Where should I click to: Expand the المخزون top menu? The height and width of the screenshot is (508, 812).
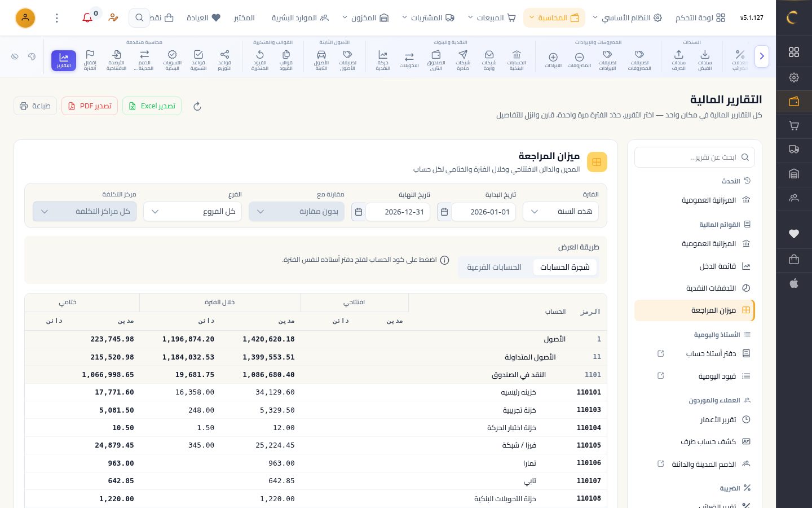pyautogui.click(x=365, y=18)
